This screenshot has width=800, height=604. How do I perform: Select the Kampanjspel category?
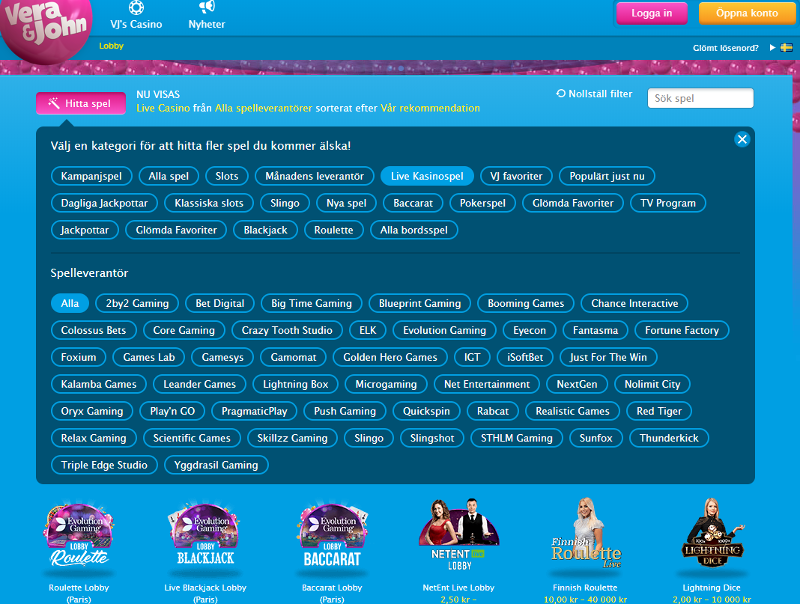point(91,176)
